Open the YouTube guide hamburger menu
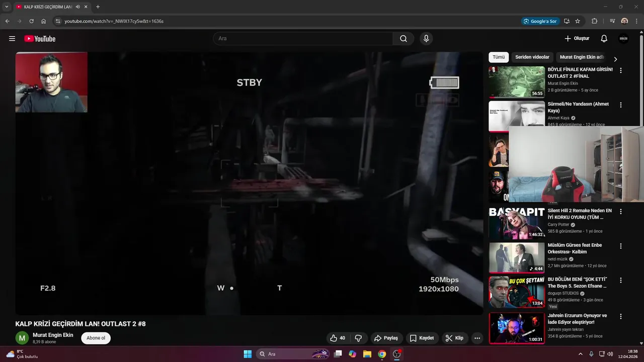 tap(12, 39)
